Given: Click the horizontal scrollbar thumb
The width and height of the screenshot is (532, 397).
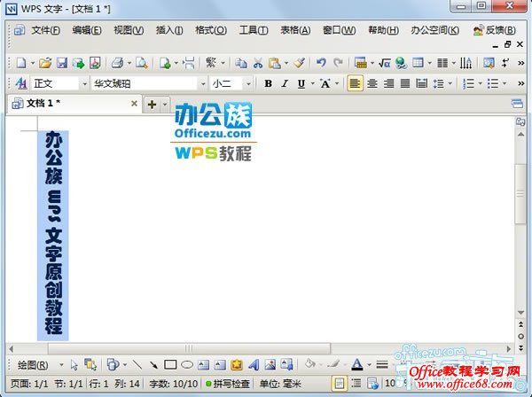Looking at the screenshot, I should point(190,348).
